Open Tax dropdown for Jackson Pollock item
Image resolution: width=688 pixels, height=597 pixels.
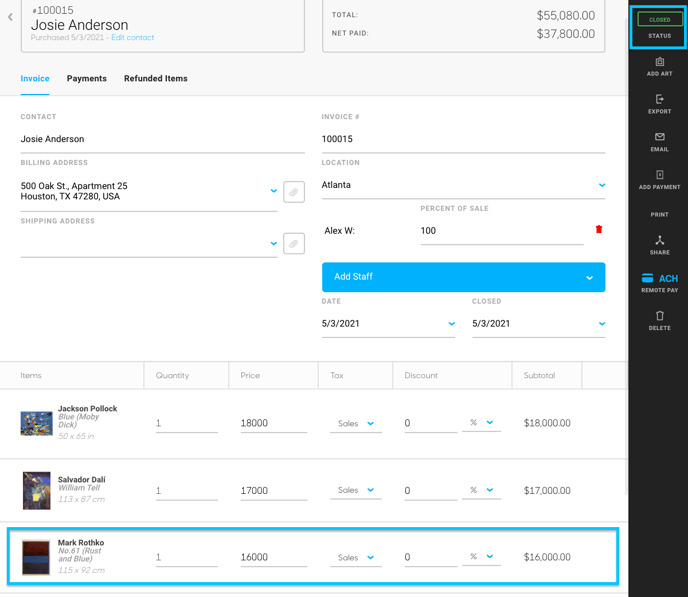(356, 423)
